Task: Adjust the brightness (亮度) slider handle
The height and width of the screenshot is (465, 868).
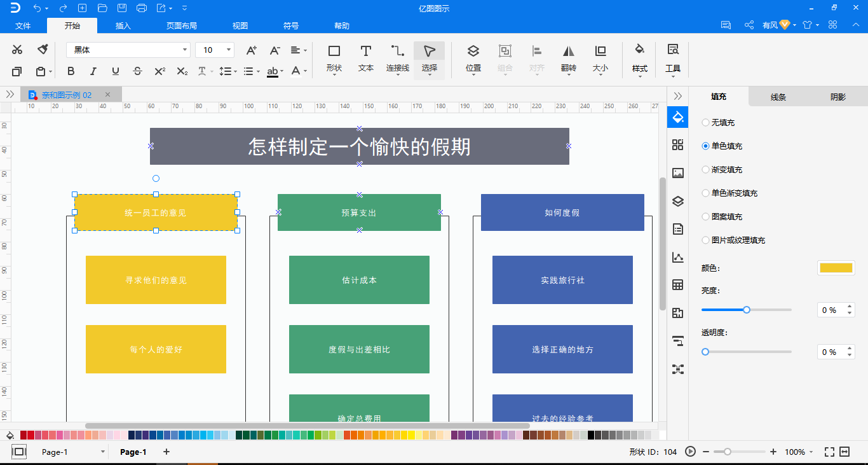Action: [747, 310]
